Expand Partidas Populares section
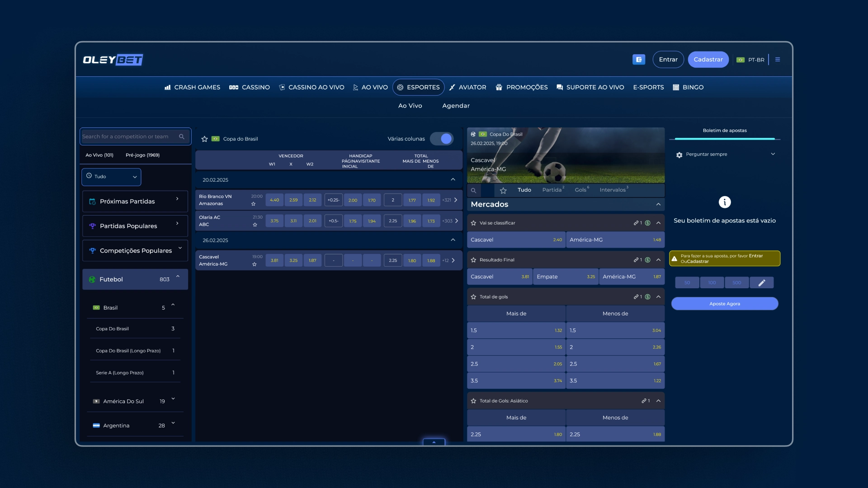Viewport: 868px width, 488px height. [135, 226]
